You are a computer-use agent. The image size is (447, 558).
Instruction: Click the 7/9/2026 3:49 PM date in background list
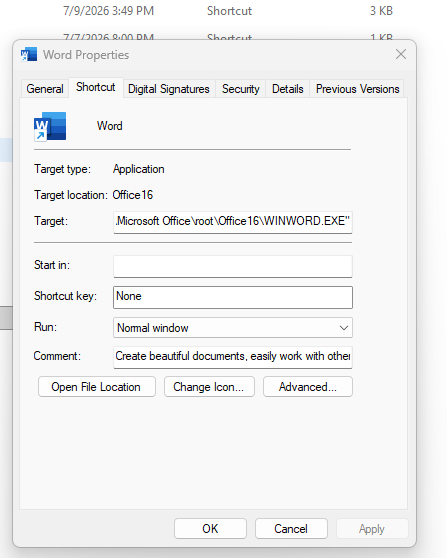109,11
